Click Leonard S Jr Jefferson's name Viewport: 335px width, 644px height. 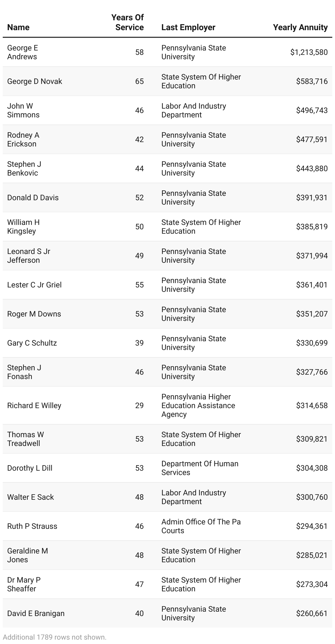coord(29,256)
